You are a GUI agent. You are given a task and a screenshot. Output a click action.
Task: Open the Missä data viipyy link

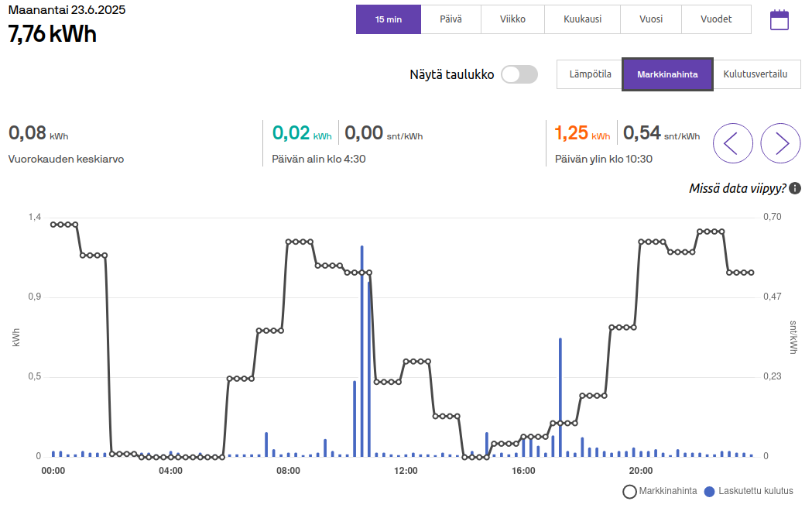pyautogui.click(x=738, y=188)
